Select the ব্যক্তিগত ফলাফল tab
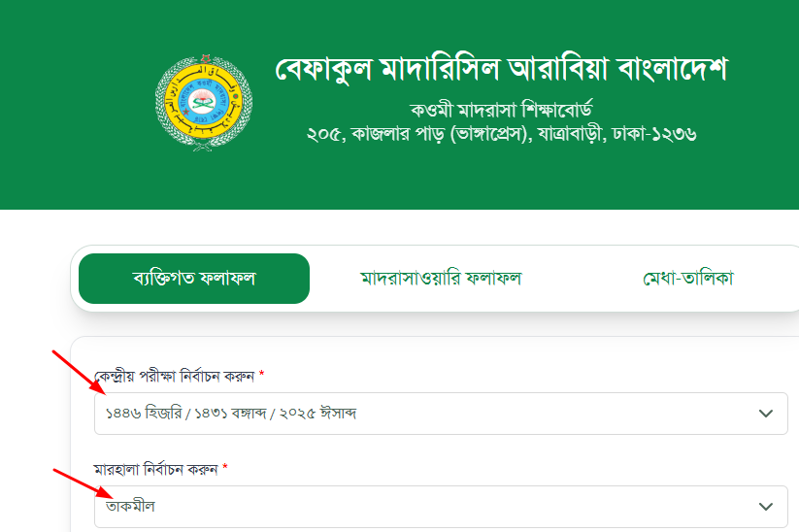 (x=194, y=279)
